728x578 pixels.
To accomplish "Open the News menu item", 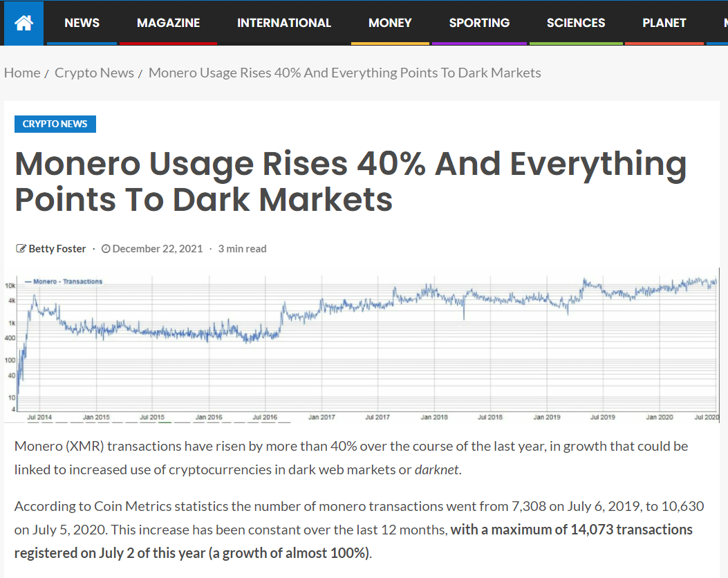I will click(x=82, y=23).
